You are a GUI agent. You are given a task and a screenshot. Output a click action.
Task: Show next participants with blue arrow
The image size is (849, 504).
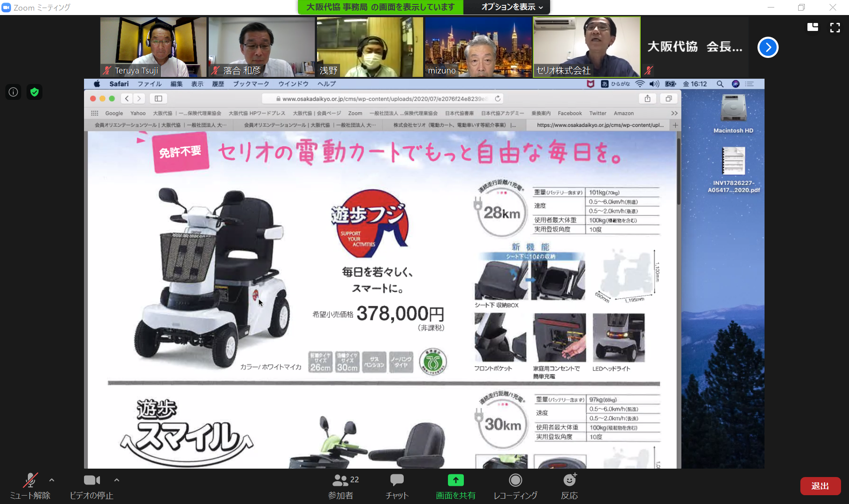[x=768, y=47]
